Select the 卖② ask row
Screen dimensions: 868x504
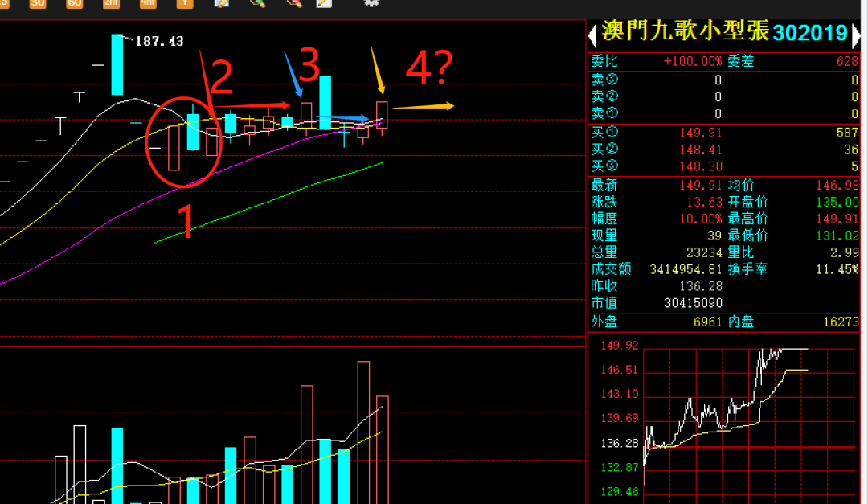coord(723,97)
